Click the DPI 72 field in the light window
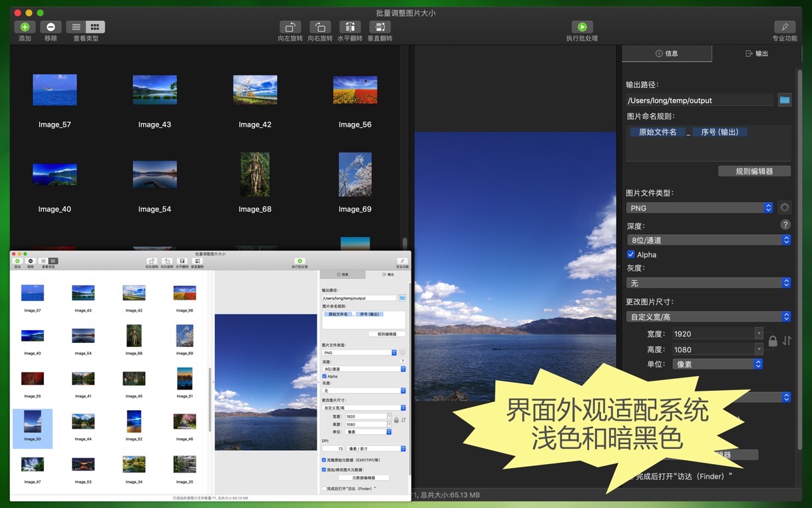The width and height of the screenshot is (812, 508). tap(333, 449)
